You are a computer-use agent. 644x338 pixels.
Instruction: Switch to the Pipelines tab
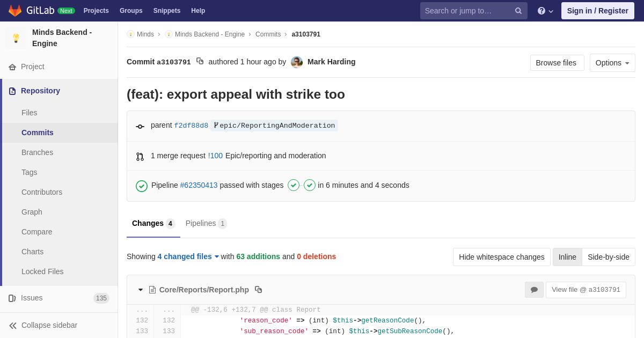click(206, 223)
